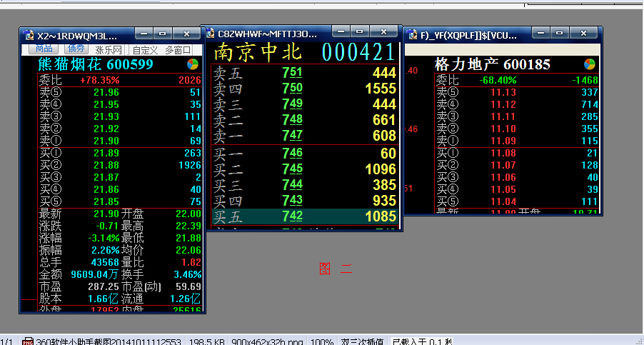Select the 买① price 21.89
This screenshot has height=345, width=644.
click(106, 153)
